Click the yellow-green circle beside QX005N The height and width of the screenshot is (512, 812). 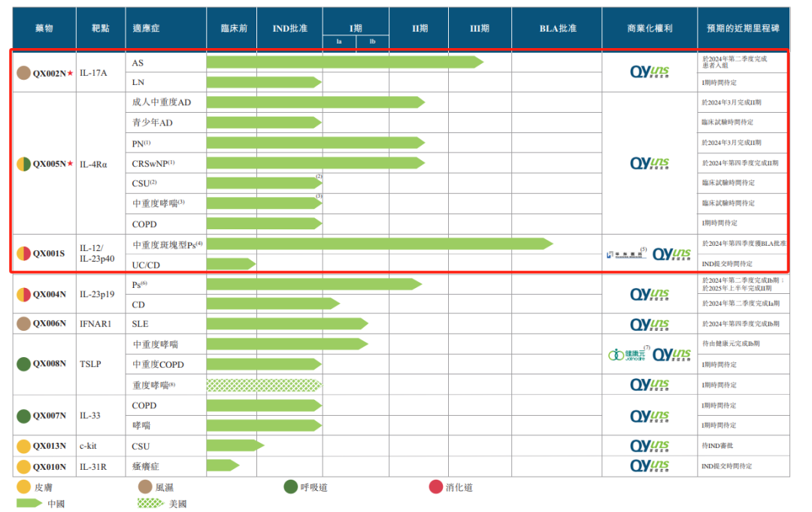point(23,163)
